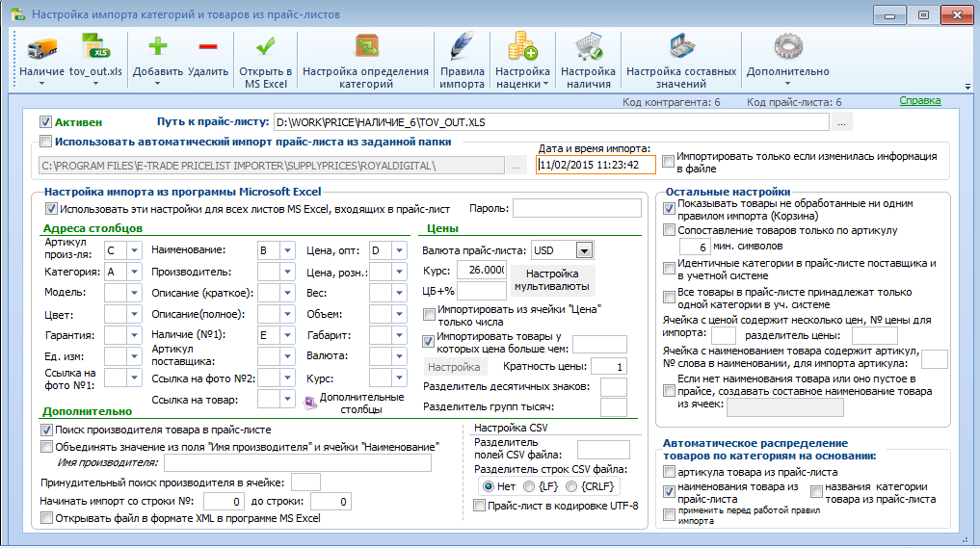Click the Курс exchange rate field

[x=481, y=270]
